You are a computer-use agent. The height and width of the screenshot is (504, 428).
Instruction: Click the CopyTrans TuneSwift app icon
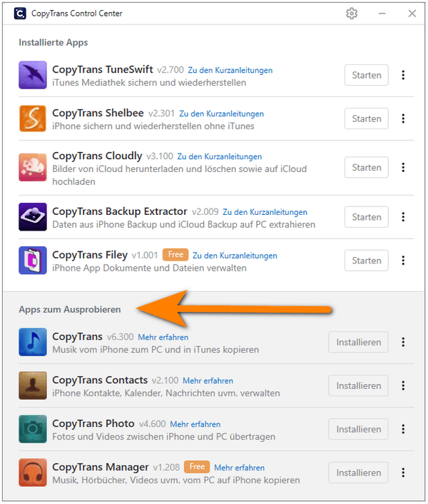[32, 75]
